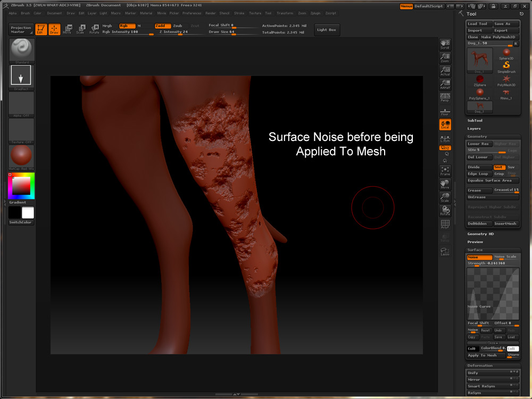The height and width of the screenshot is (399, 532).
Task: Open the Zplugin menu
Action: tap(315, 13)
